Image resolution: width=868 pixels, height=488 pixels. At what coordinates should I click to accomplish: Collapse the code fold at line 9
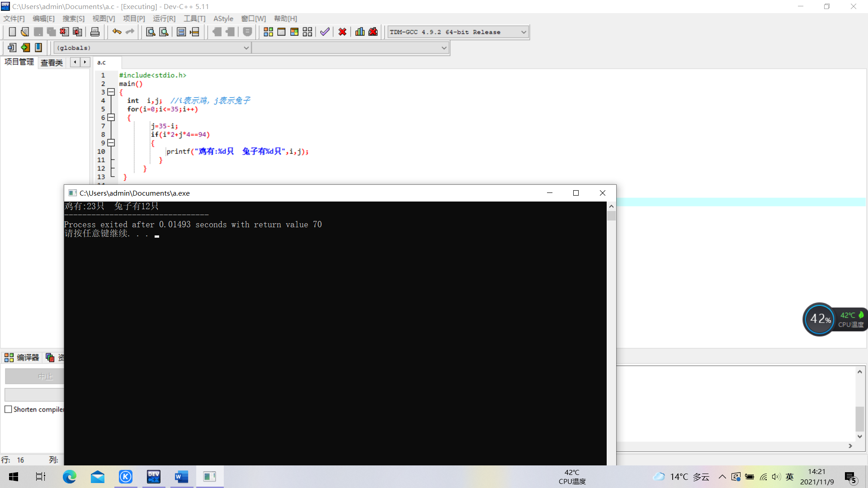(111, 143)
